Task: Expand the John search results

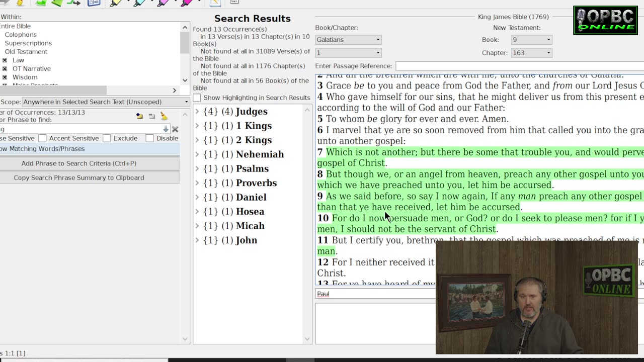Action: pyautogui.click(x=197, y=240)
